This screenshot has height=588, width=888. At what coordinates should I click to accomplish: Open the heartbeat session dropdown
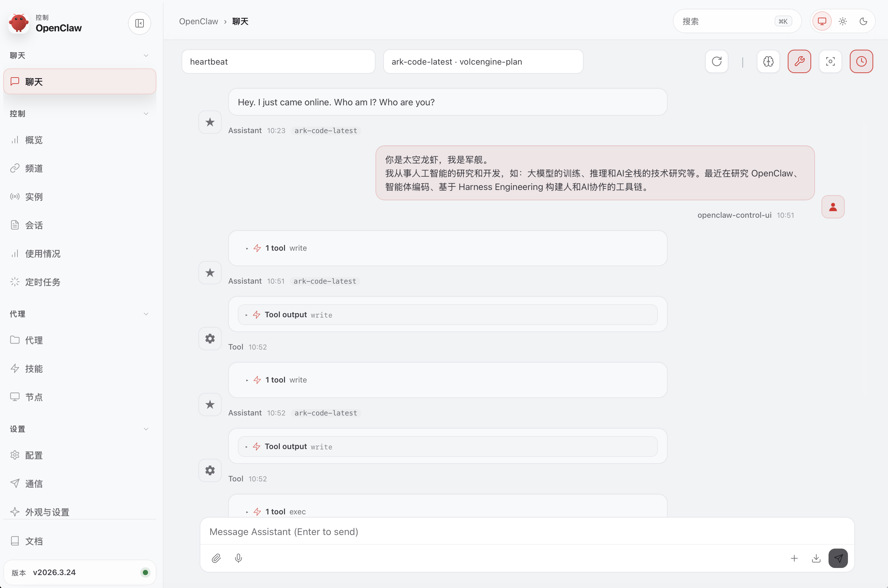[278, 61]
